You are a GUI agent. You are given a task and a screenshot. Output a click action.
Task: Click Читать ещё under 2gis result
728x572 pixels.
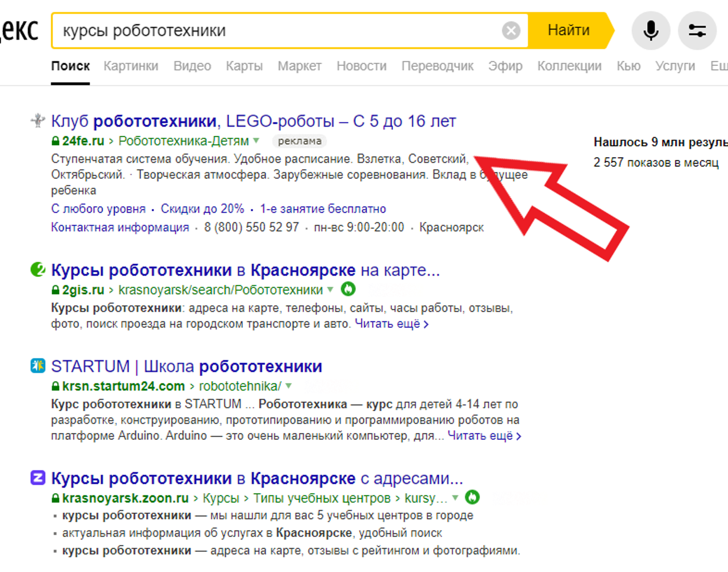click(x=391, y=324)
